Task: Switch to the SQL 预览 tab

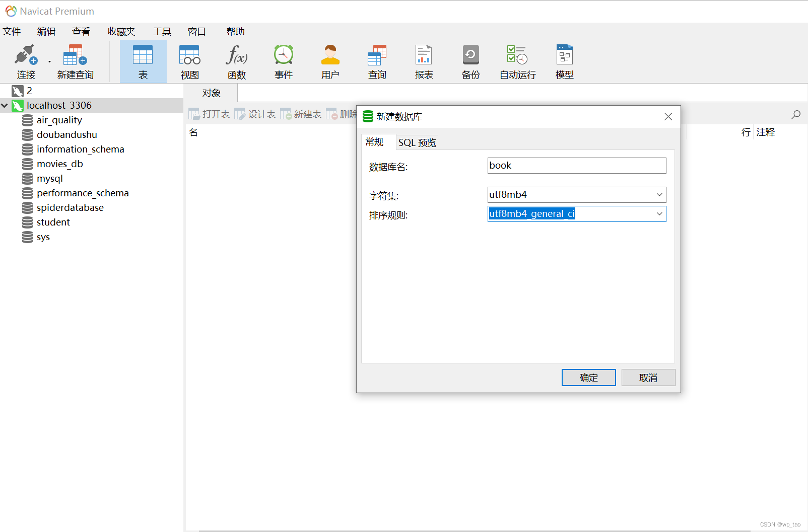Action: [x=417, y=142]
